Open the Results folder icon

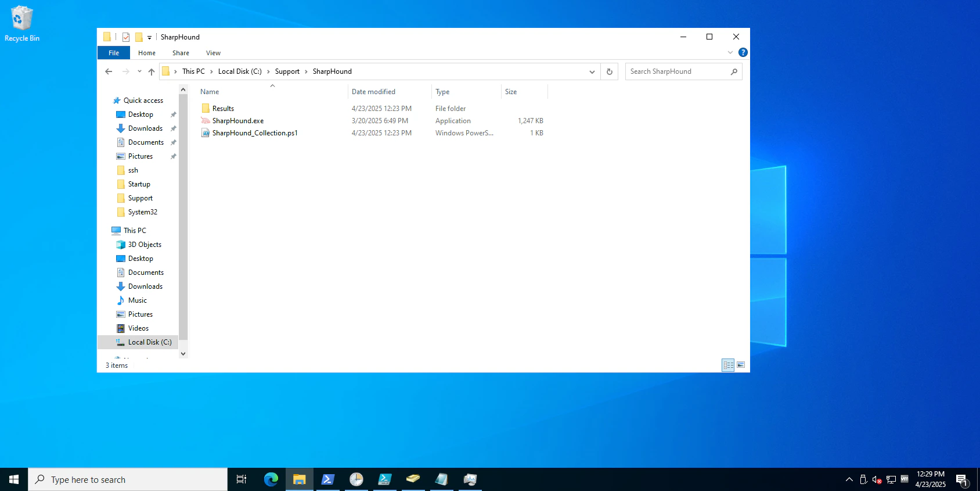point(206,109)
